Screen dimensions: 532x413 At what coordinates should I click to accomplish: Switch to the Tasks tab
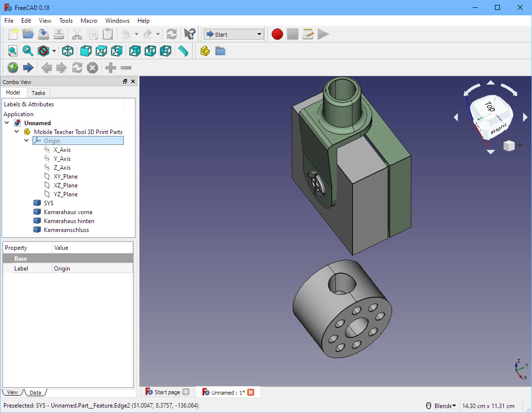[x=38, y=92]
